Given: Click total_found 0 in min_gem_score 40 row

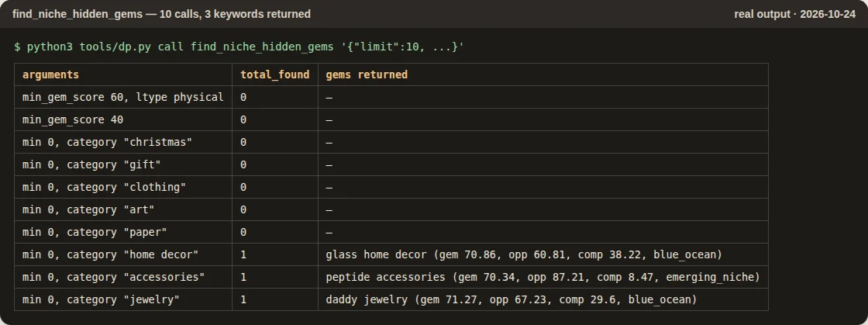Looking at the screenshot, I should point(243,119).
